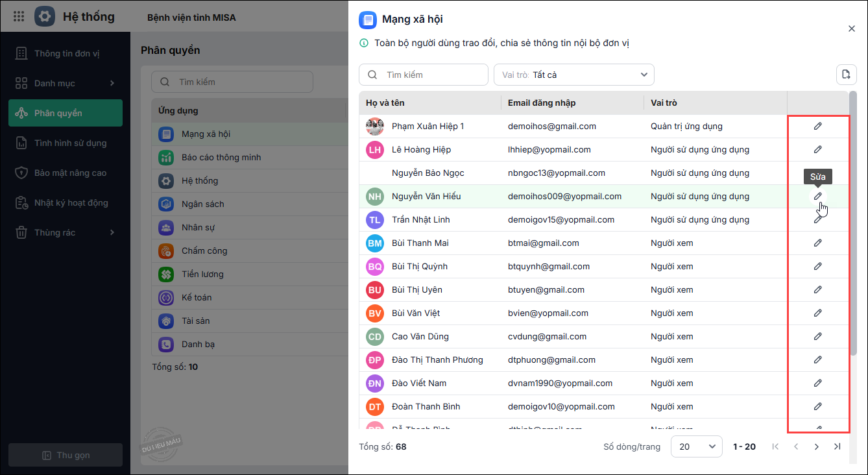This screenshot has height=475, width=868.
Task: Expand the Thùng rác sidebar menu
Action: pyautogui.click(x=65, y=232)
